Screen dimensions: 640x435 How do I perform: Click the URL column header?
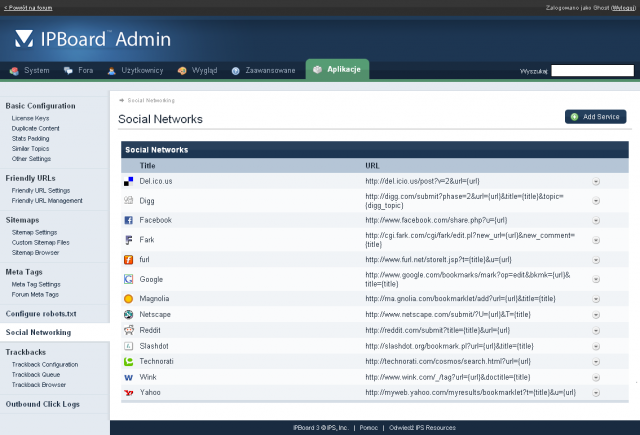point(372,166)
